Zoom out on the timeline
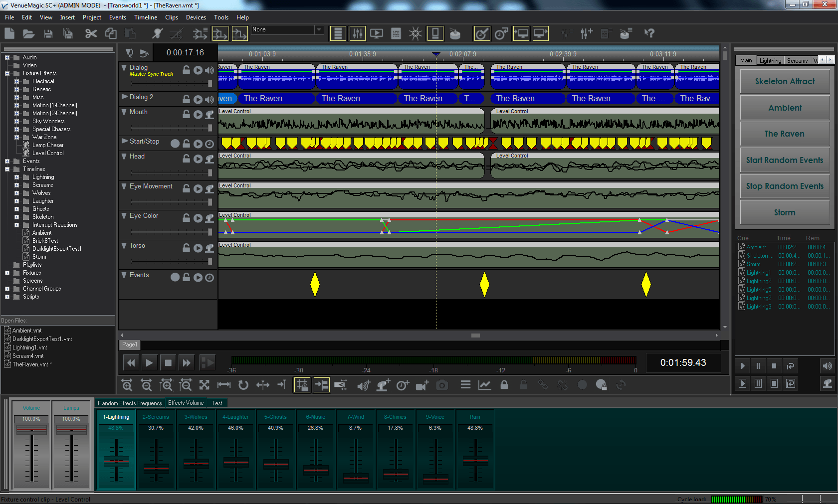The height and width of the screenshot is (504, 838). pyautogui.click(x=146, y=385)
